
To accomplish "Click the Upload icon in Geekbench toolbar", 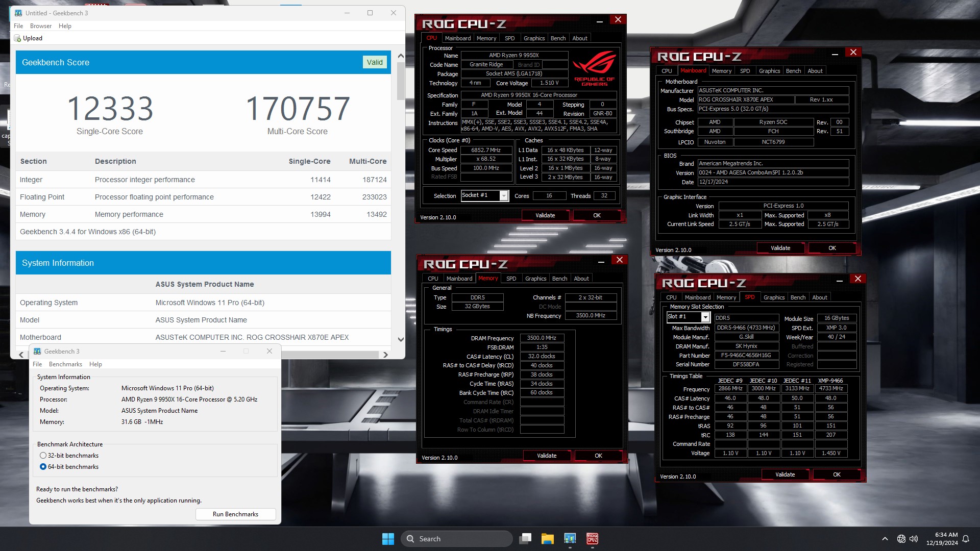I will point(18,38).
